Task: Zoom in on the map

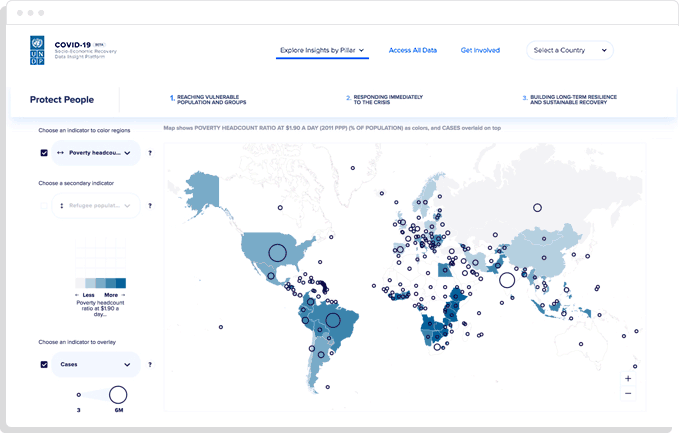Action: 627,379
